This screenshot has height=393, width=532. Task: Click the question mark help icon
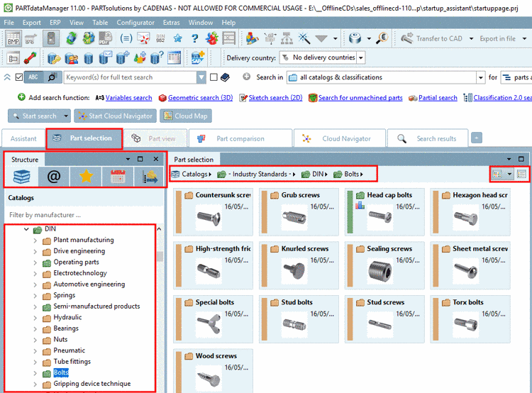coord(194,38)
